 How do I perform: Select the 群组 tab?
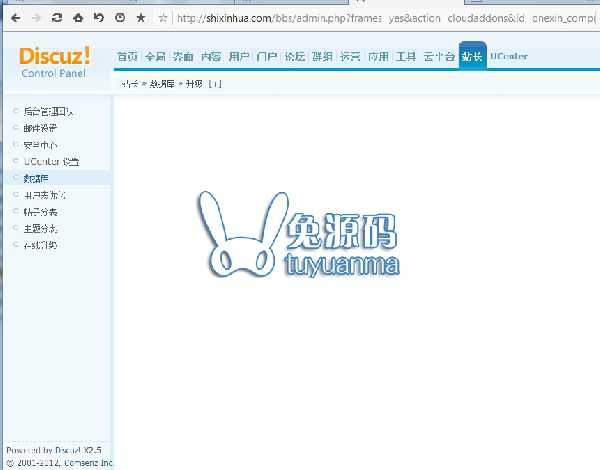(322, 57)
